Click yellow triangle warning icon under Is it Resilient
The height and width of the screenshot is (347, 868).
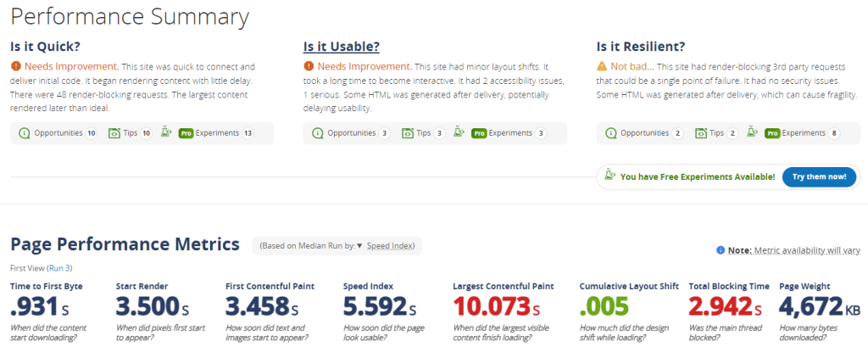pyautogui.click(x=602, y=66)
